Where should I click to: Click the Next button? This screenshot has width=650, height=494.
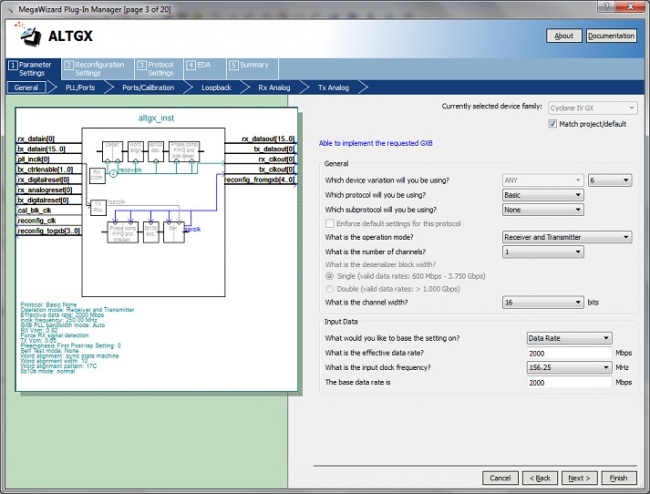(x=579, y=478)
